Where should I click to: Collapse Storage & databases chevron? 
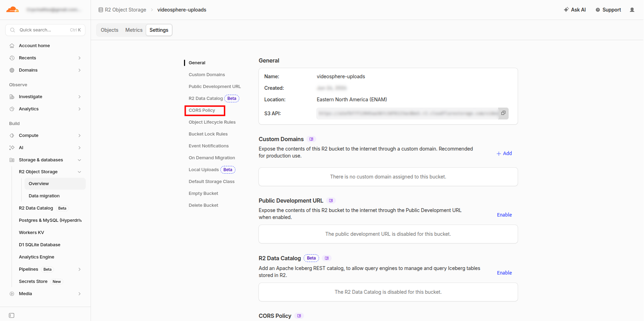coord(79,160)
